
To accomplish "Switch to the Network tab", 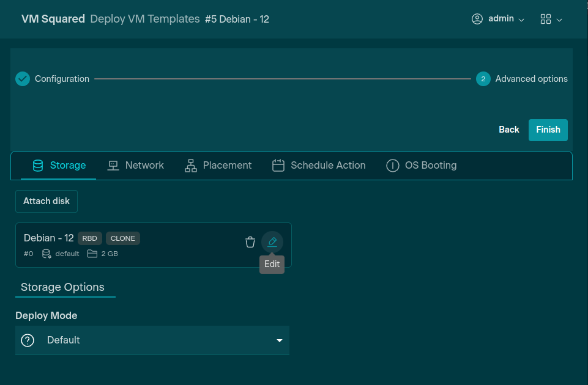I will (135, 166).
